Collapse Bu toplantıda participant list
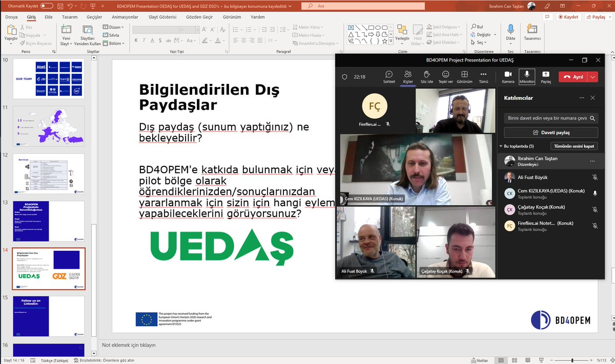Viewport: 615px width, 364px height. pyautogui.click(x=501, y=146)
